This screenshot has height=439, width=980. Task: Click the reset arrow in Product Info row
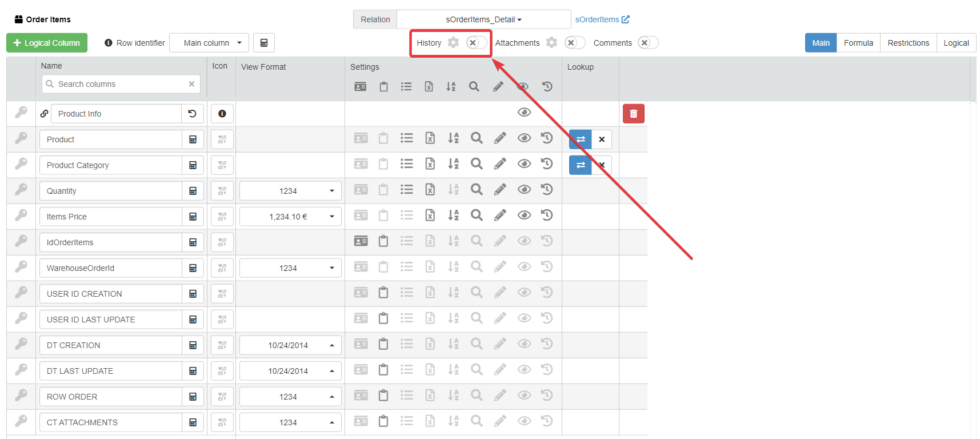(x=193, y=114)
